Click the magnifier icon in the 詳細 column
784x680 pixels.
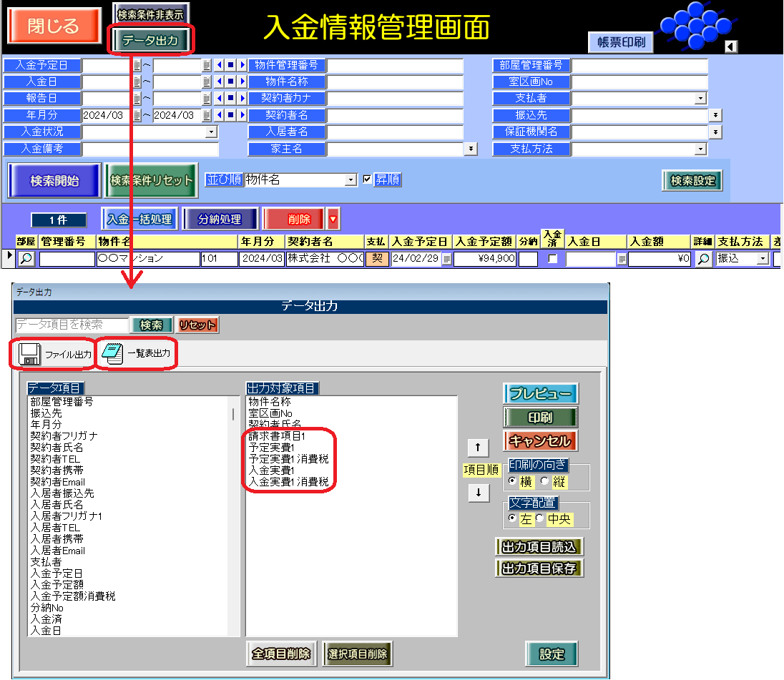[703, 259]
